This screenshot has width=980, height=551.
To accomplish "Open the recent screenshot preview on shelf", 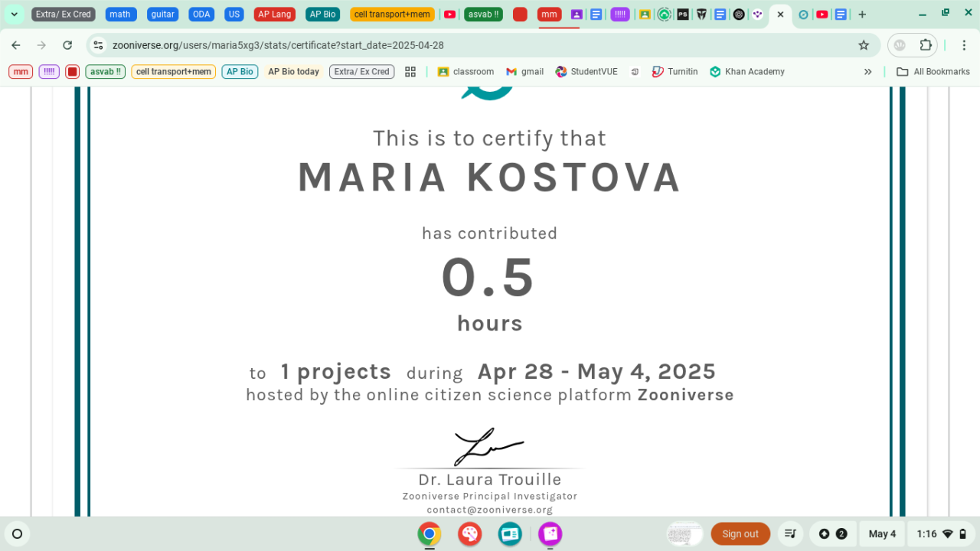I will (x=684, y=534).
